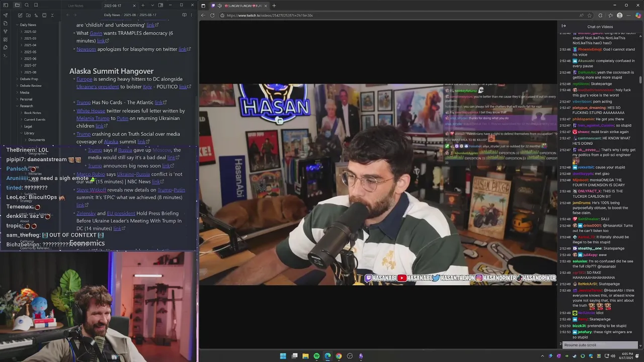644x362 pixels.
Task: Open Obsidian from the taskbar
Action: 361,356
